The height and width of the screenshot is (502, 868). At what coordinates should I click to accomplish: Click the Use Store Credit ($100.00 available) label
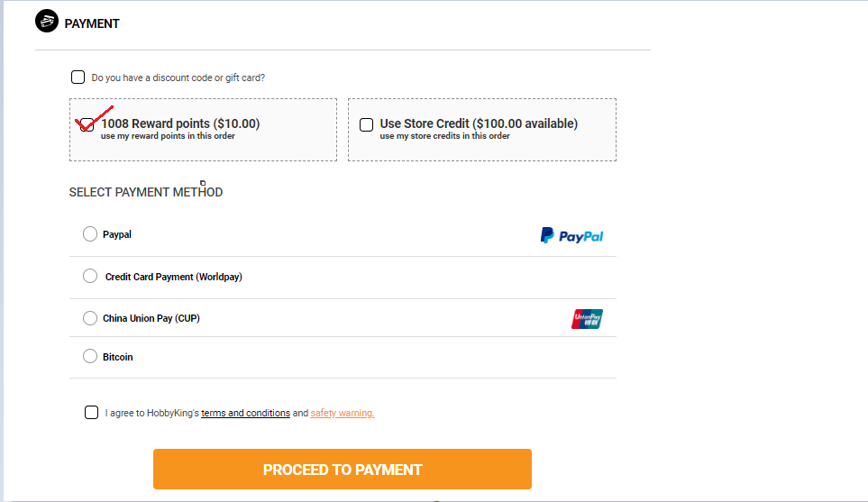479,123
